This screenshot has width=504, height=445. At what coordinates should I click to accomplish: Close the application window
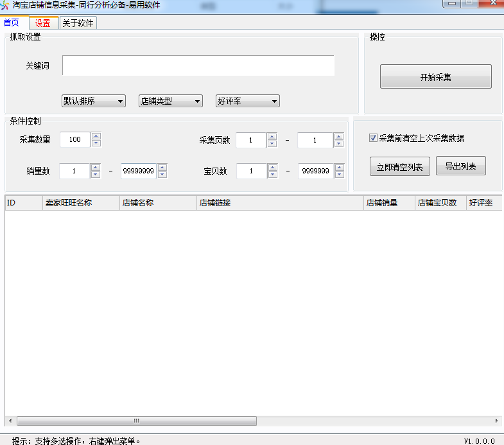coord(491,4)
